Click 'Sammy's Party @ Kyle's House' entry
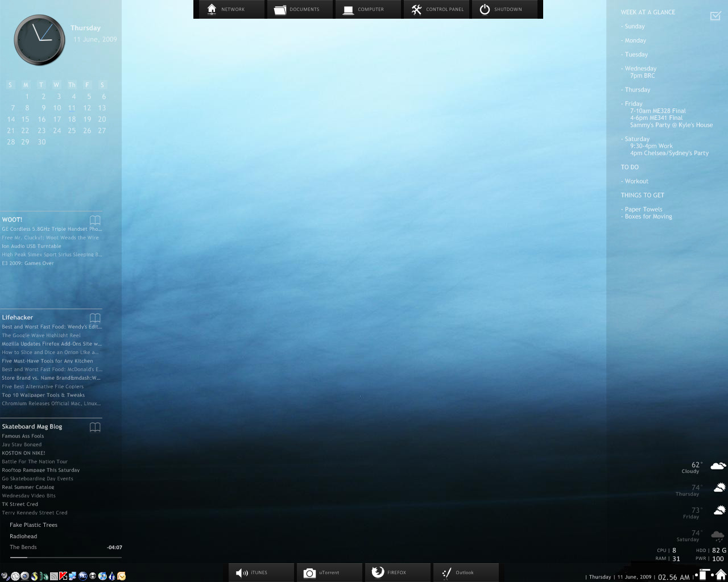Viewport: 728px width, 582px height. click(x=671, y=125)
